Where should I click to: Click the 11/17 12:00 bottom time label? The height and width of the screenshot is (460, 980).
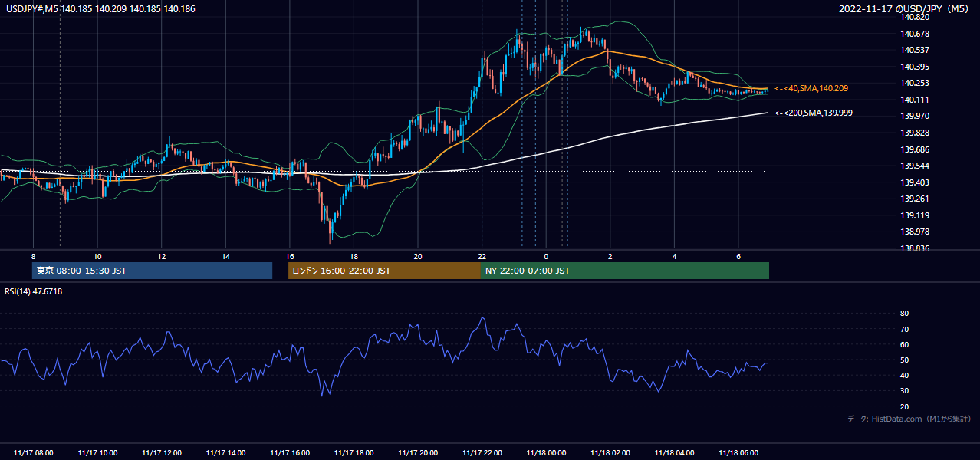161,453
